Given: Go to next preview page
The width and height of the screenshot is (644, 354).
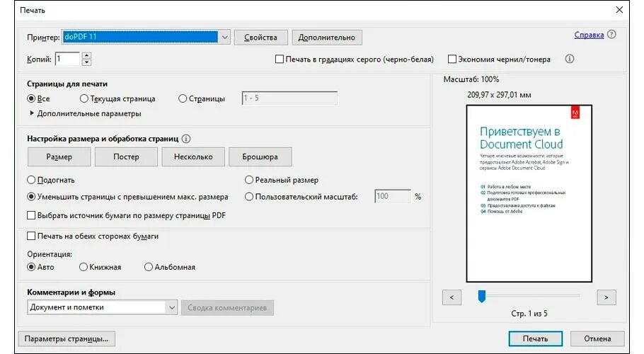Looking at the screenshot, I should [606, 297].
